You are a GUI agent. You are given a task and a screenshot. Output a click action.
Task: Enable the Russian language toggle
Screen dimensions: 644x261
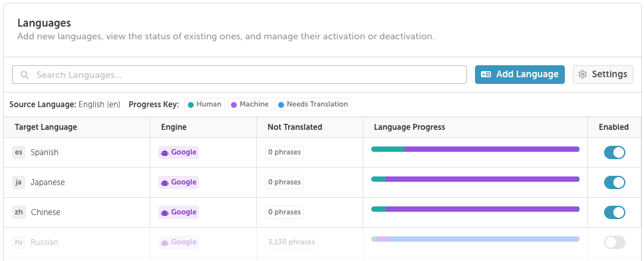(615, 242)
